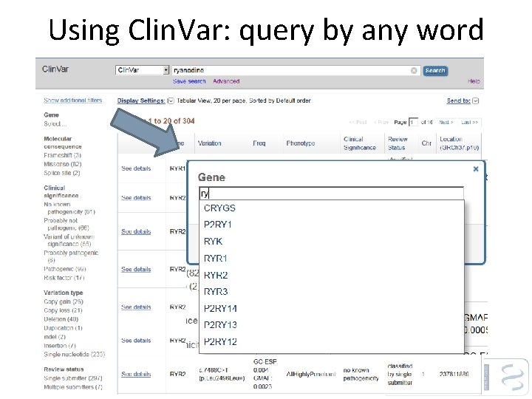Filter by Variant of unknown significance
This screenshot has width=532, height=399.
coord(69,240)
